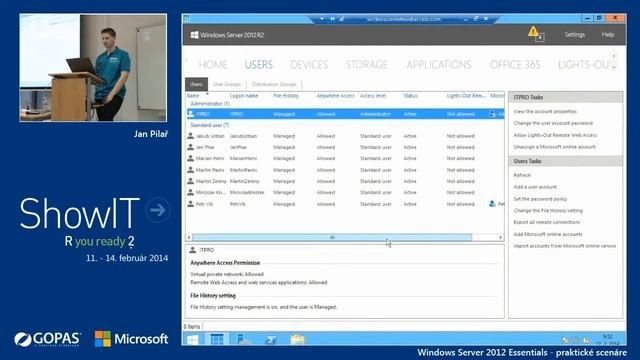
Task: Click the horizontal scrollbar right arrow
Action: 500,237
